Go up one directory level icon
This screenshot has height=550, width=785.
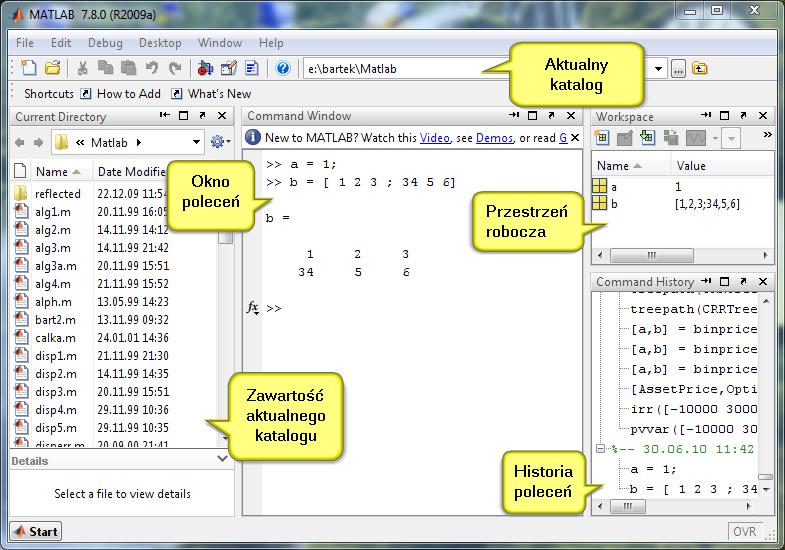pyautogui.click(x=699, y=69)
